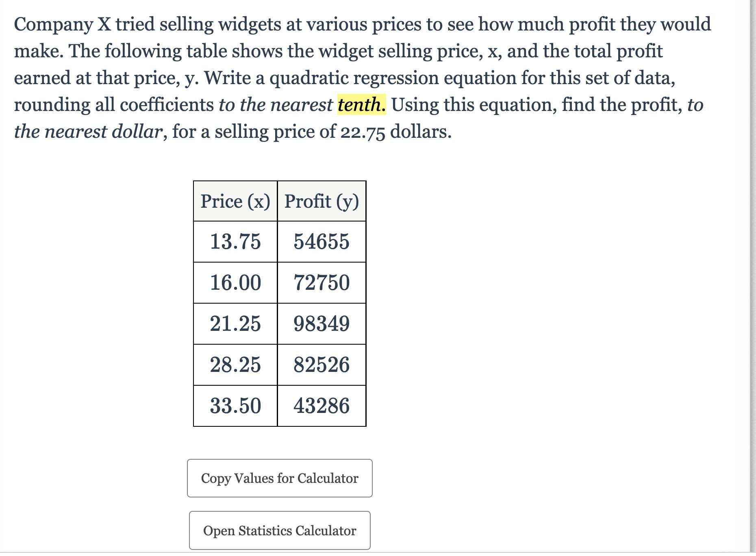Click price cell 13.75

pos(235,241)
